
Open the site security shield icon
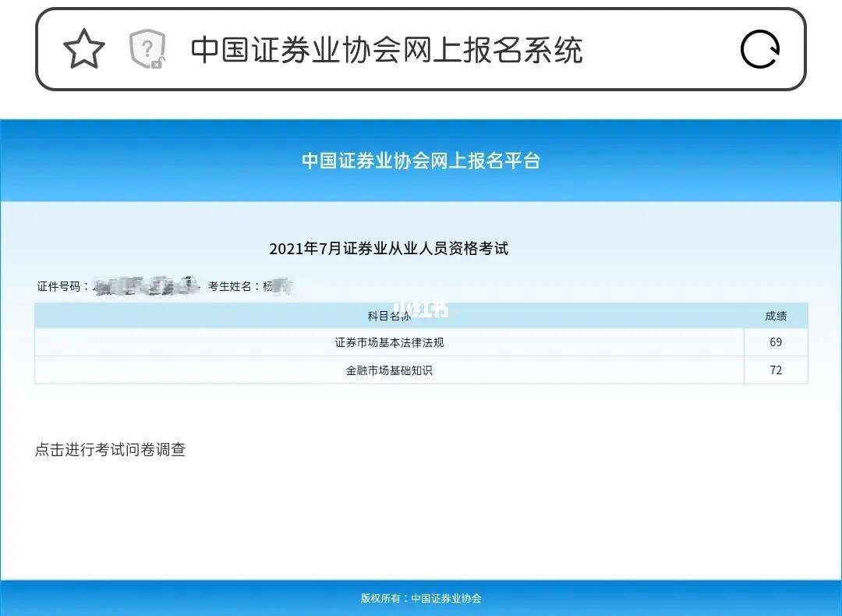click(x=147, y=49)
